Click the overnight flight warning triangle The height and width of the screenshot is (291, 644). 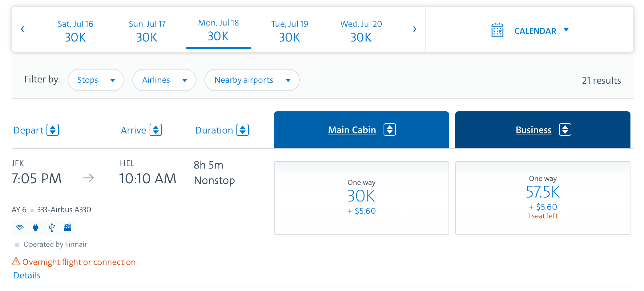coord(16,262)
